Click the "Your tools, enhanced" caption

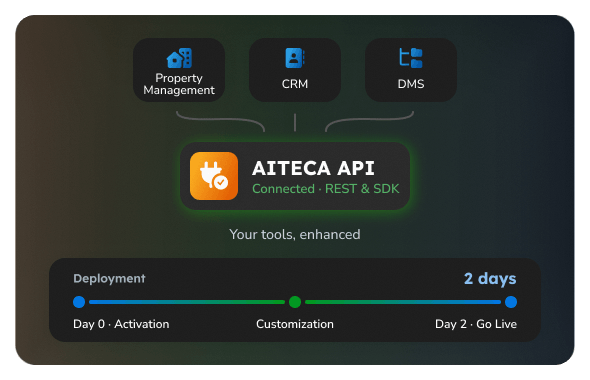pyautogui.click(x=295, y=234)
